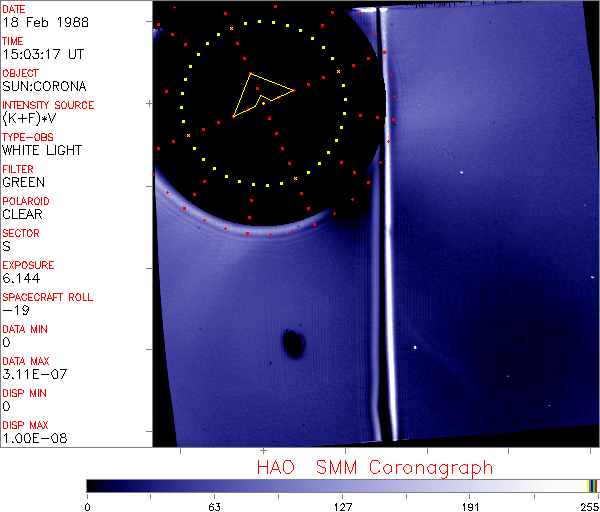
Task: Select the (K+F)*V intensity source value
Action: (30, 118)
